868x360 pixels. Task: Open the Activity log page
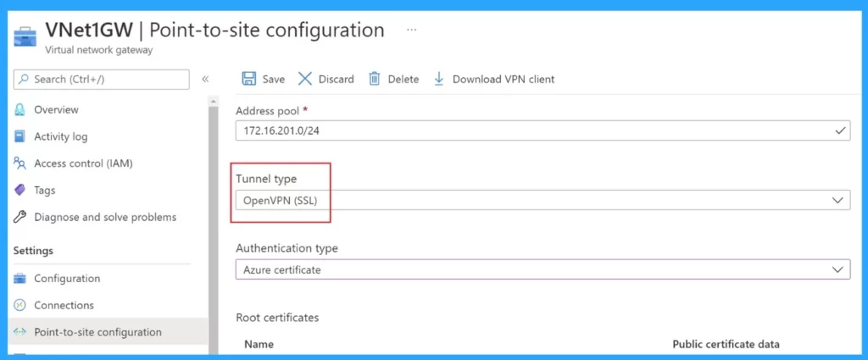[x=61, y=136]
